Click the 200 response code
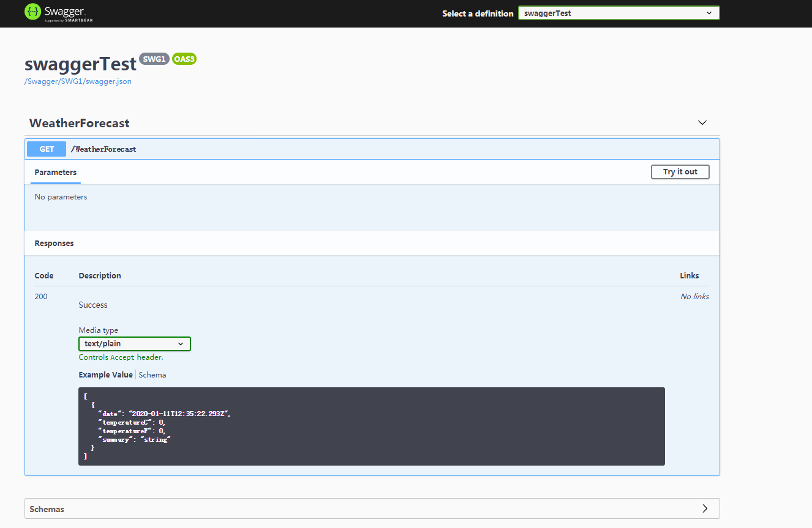 tap(41, 297)
